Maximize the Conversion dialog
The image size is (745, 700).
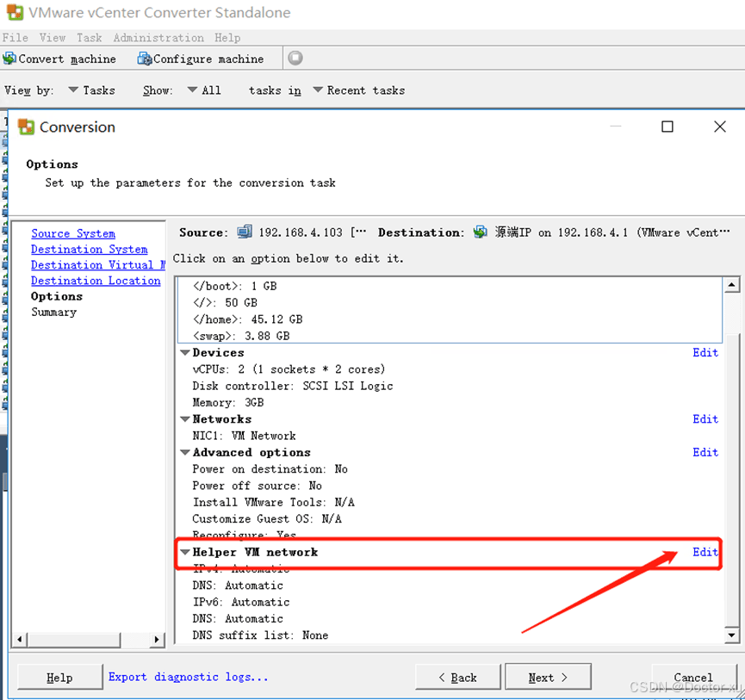(667, 127)
